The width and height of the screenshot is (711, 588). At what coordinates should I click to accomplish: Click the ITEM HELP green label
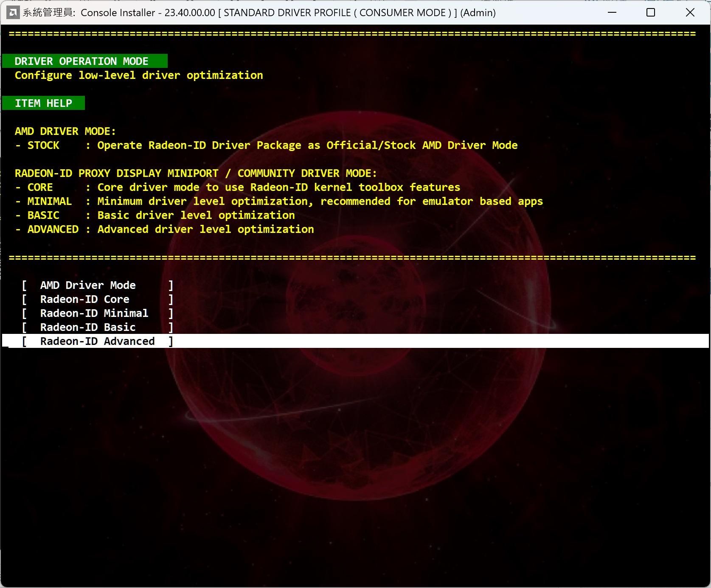43,103
